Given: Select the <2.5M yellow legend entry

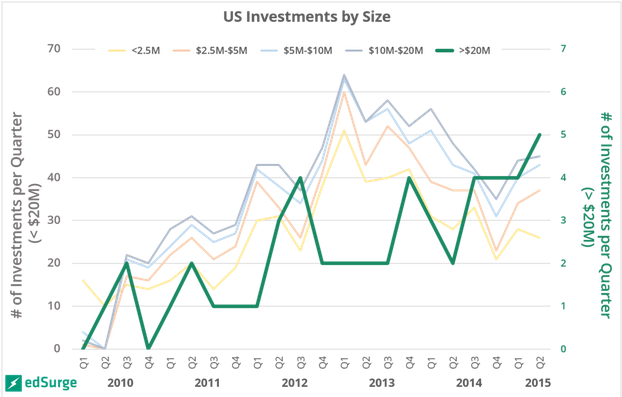Looking at the screenshot, I should coord(134,51).
